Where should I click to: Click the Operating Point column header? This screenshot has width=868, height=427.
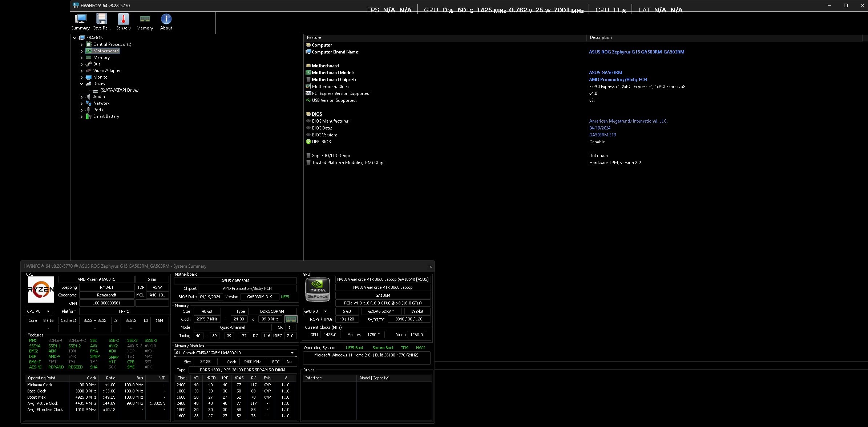tap(47, 378)
